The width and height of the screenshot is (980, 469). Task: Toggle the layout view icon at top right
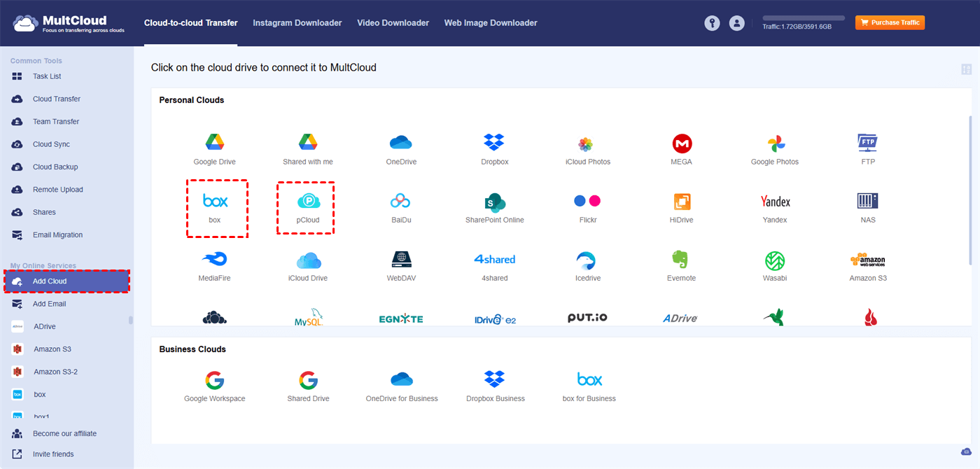pos(966,69)
